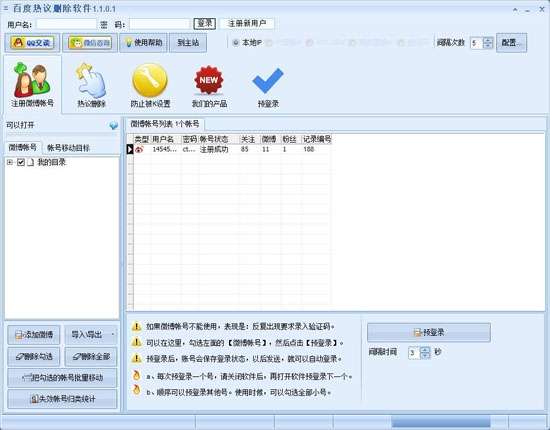The image size is (550, 430).
Task: Click the black row-selector arrow in table
Action: (x=130, y=149)
